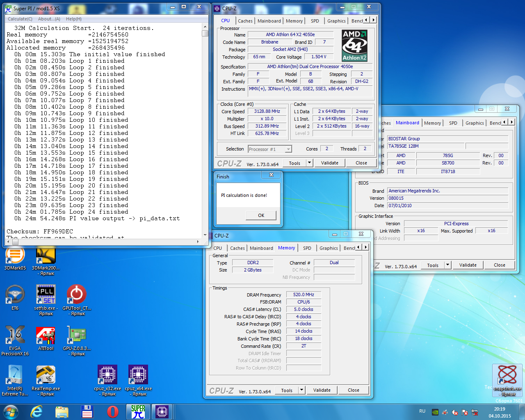
Task: Open Windows Explorer folder on taskbar
Action: [62, 412]
